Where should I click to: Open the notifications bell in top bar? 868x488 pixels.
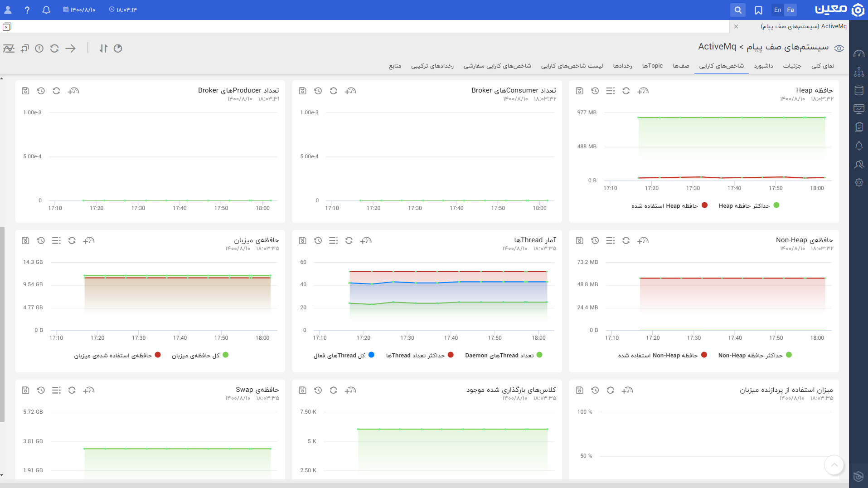coord(46,10)
